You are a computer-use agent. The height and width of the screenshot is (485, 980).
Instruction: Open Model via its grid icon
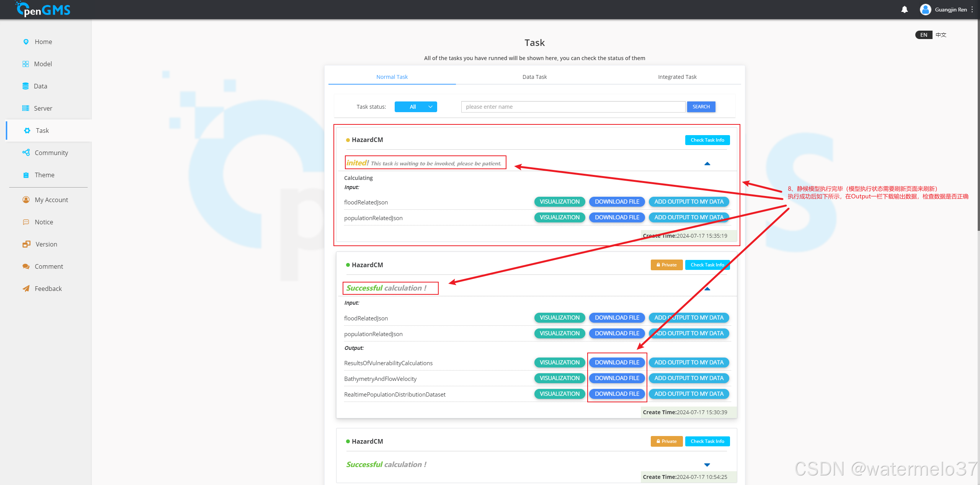pyautogui.click(x=26, y=64)
